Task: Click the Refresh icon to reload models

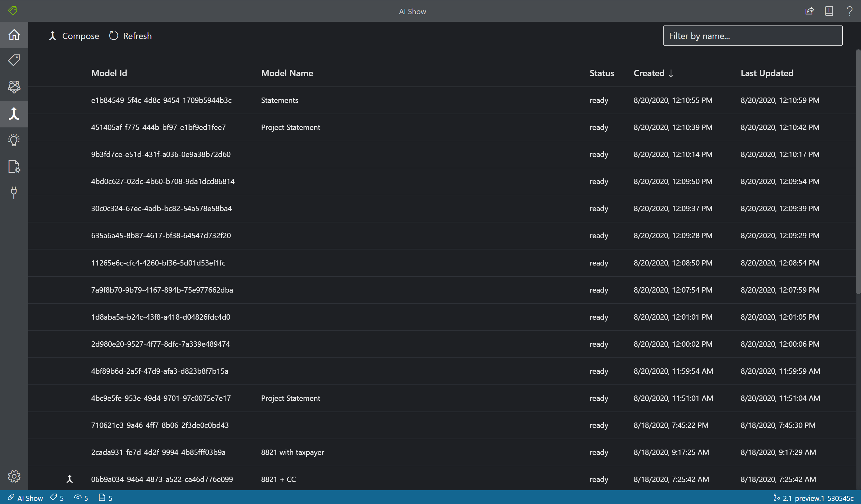Action: (x=113, y=36)
